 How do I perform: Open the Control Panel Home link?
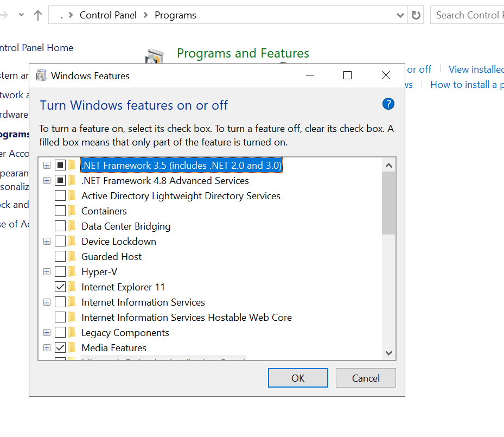pyautogui.click(x=37, y=48)
